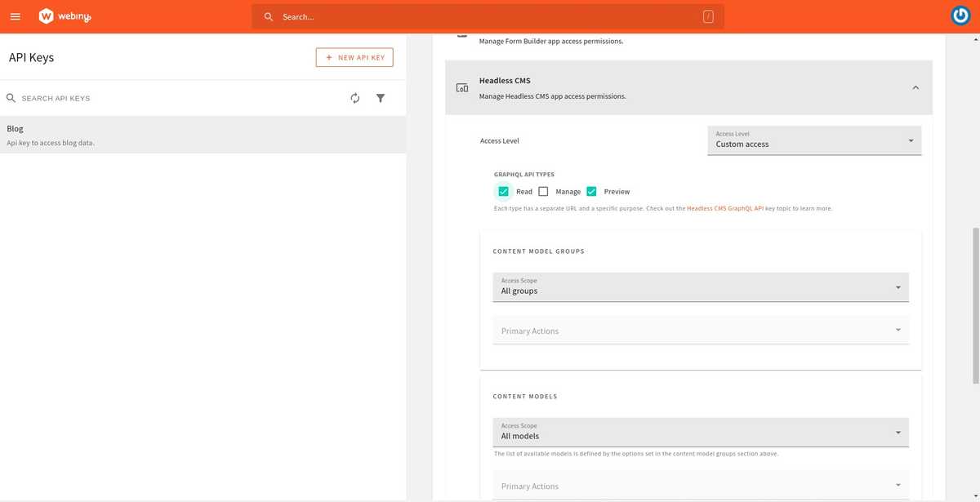Click the NEW API KEY button
Viewport: 980px width, 502px height.
(354, 56)
